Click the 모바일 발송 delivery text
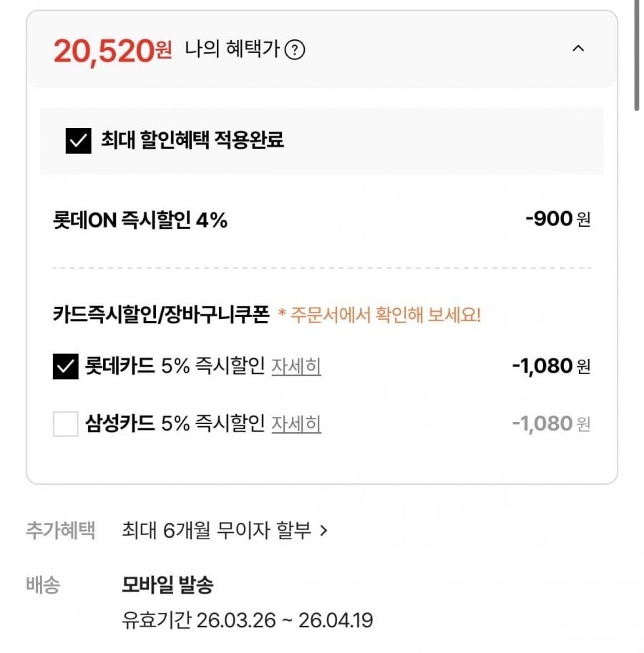 tap(167, 586)
